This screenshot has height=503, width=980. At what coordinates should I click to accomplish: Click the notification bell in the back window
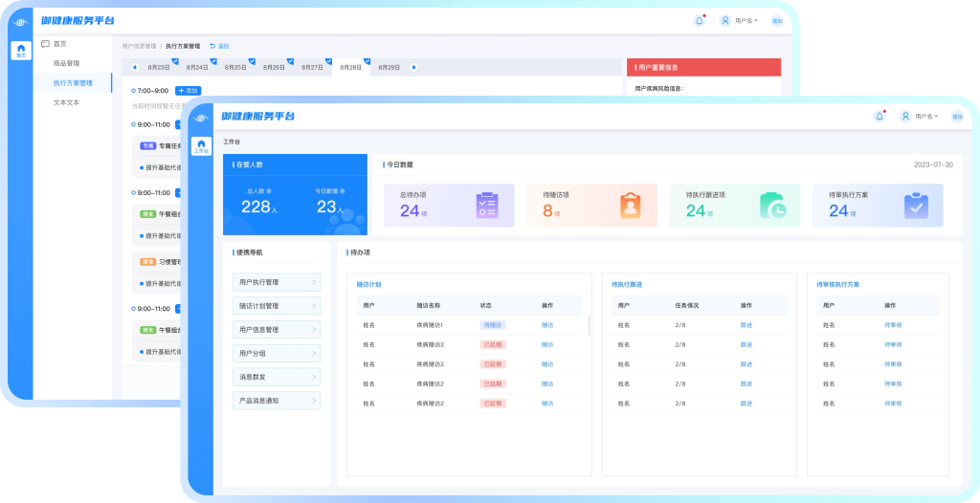point(699,21)
